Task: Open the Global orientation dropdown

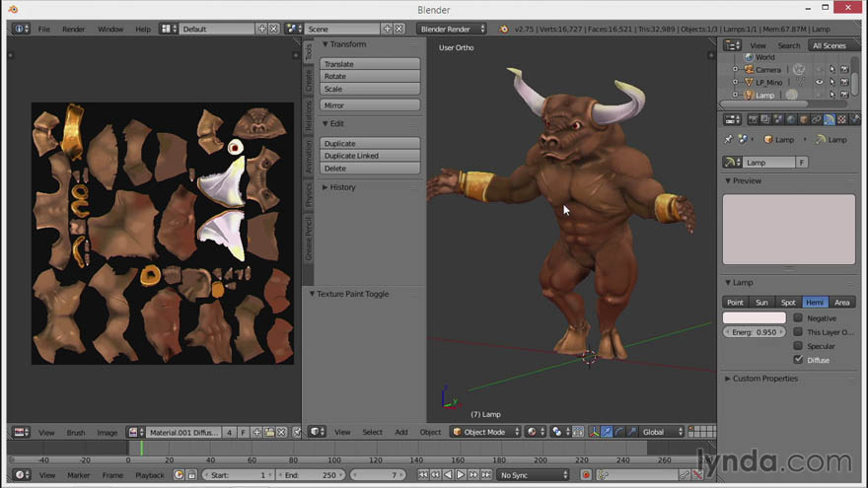Action: tap(662, 432)
